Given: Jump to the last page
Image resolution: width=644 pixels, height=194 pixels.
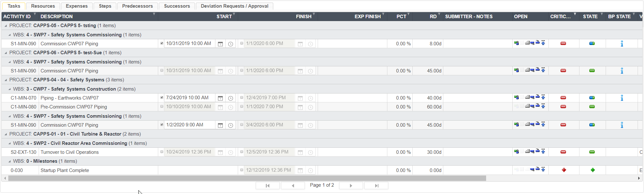Looking at the screenshot, I should pos(376,186).
